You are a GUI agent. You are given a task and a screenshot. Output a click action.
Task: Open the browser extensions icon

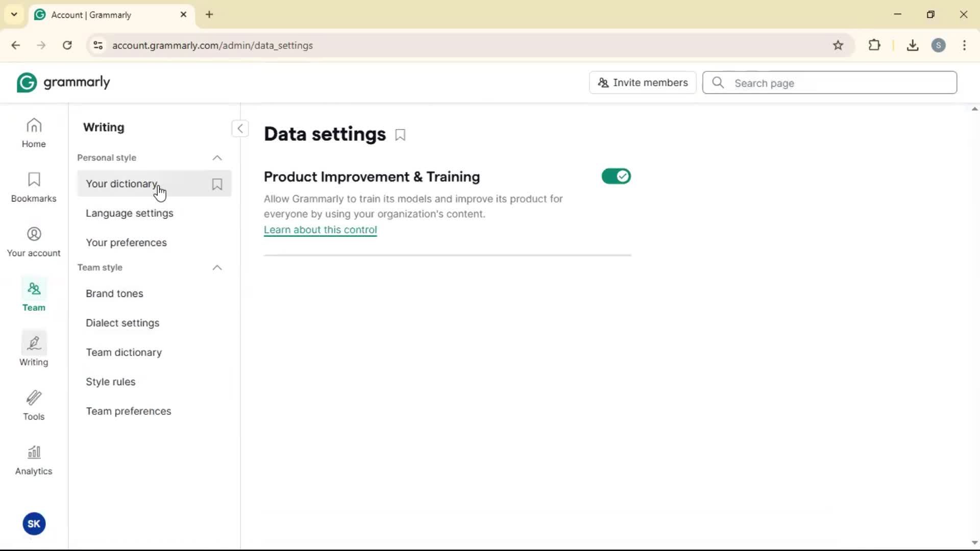pos(874,45)
